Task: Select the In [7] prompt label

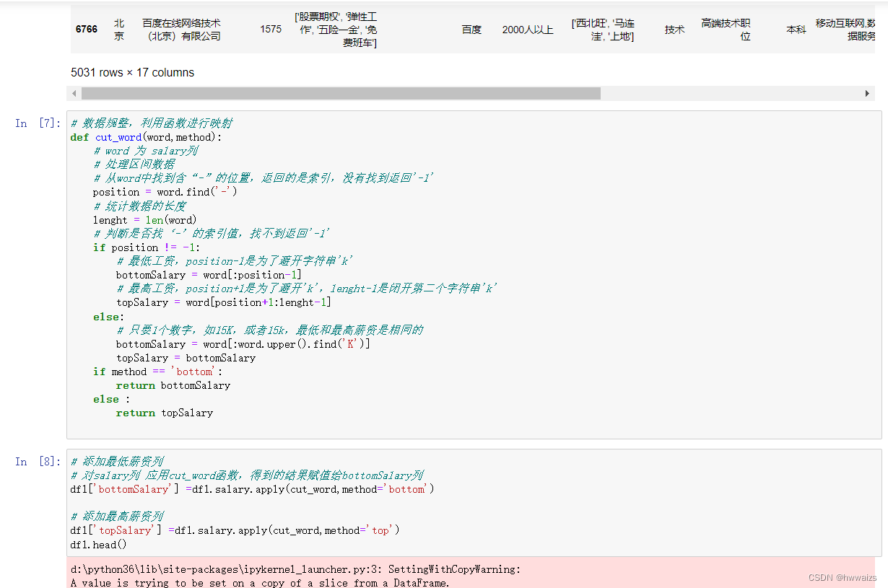Action: point(38,123)
